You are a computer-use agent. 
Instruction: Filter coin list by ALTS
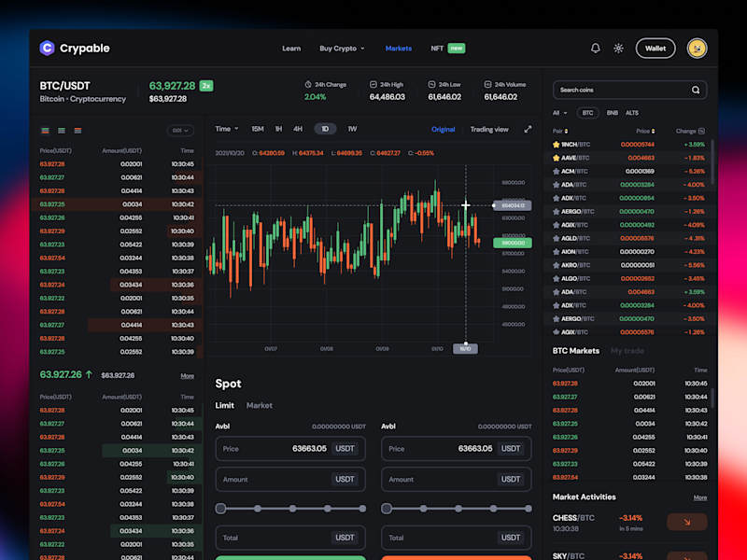coord(632,113)
